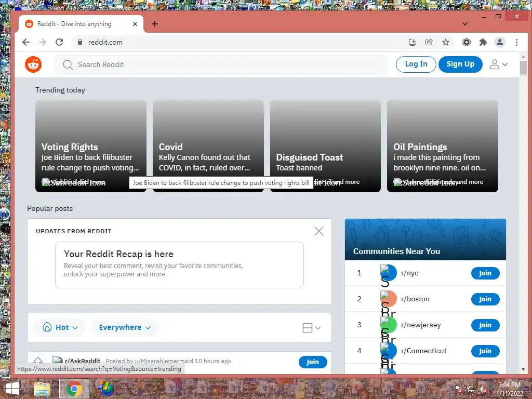Click the Action Center flag tray icon
The height and width of the screenshot is (399, 532).
tap(458, 389)
